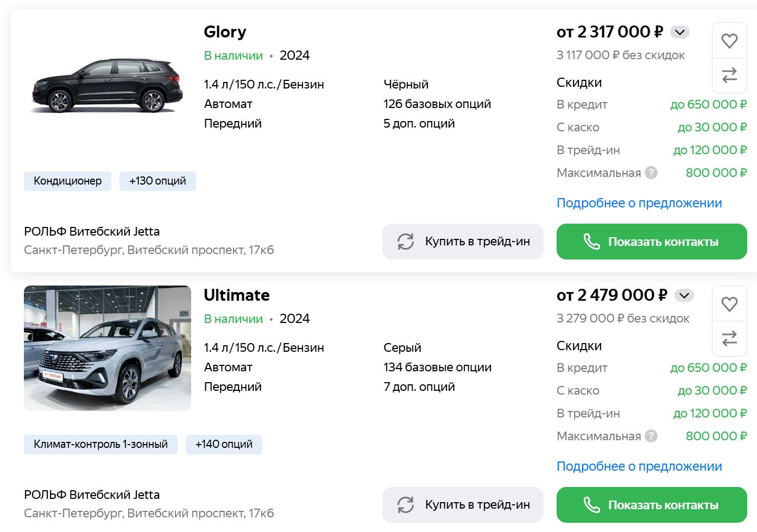Show contacts for the Ultimate listing
757x532 pixels.
pyautogui.click(x=652, y=505)
